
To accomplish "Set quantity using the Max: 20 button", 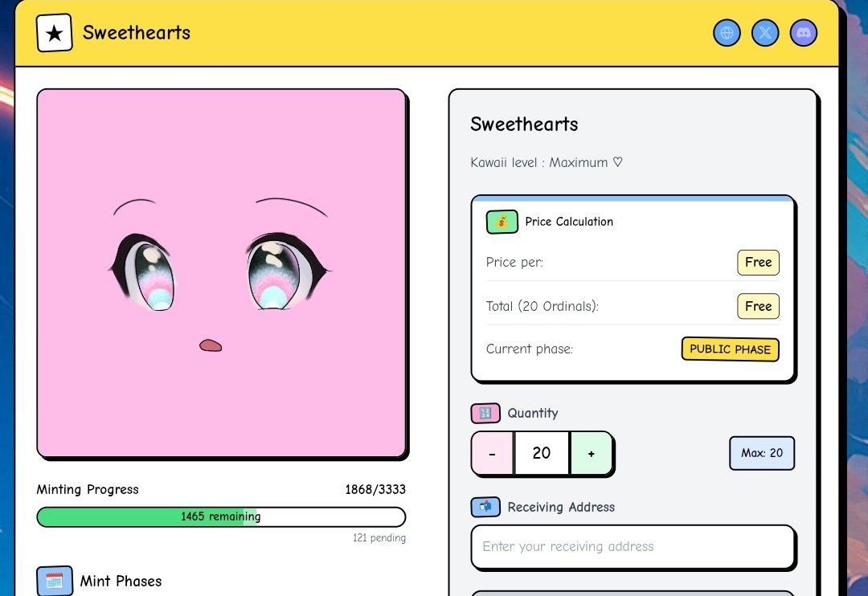I will tap(762, 453).
